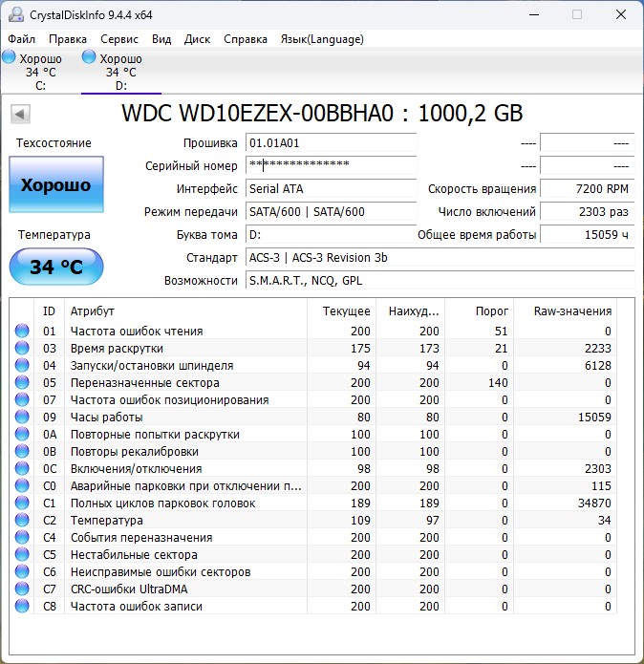Click the 15059 ч total hours field

(588, 234)
